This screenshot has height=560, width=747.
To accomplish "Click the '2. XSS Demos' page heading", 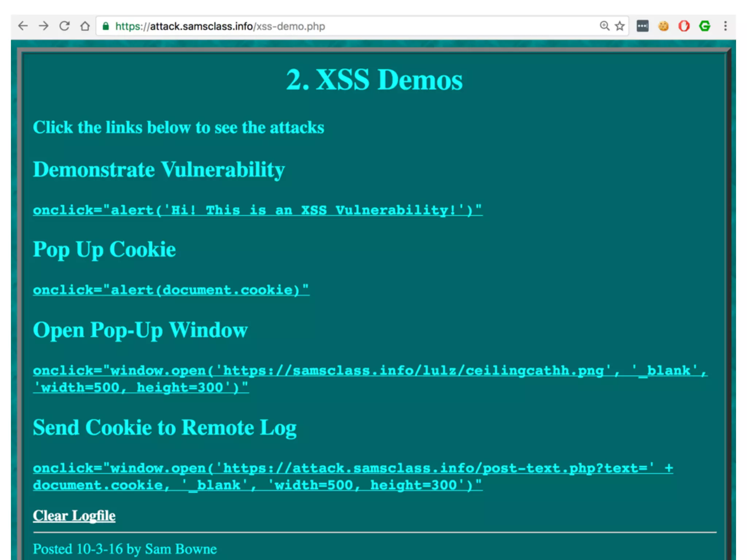I will tap(374, 80).
